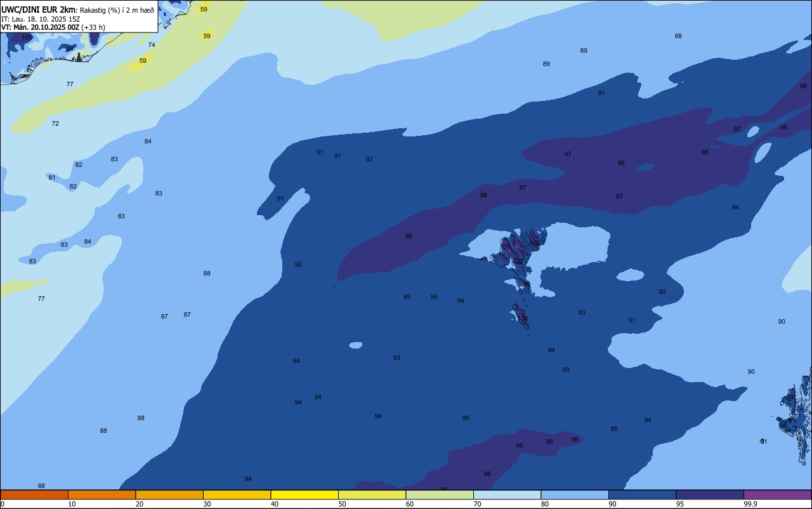Click the legend tick label '50'
The image size is (812, 509).
pyautogui.click(x=342, y=504)
